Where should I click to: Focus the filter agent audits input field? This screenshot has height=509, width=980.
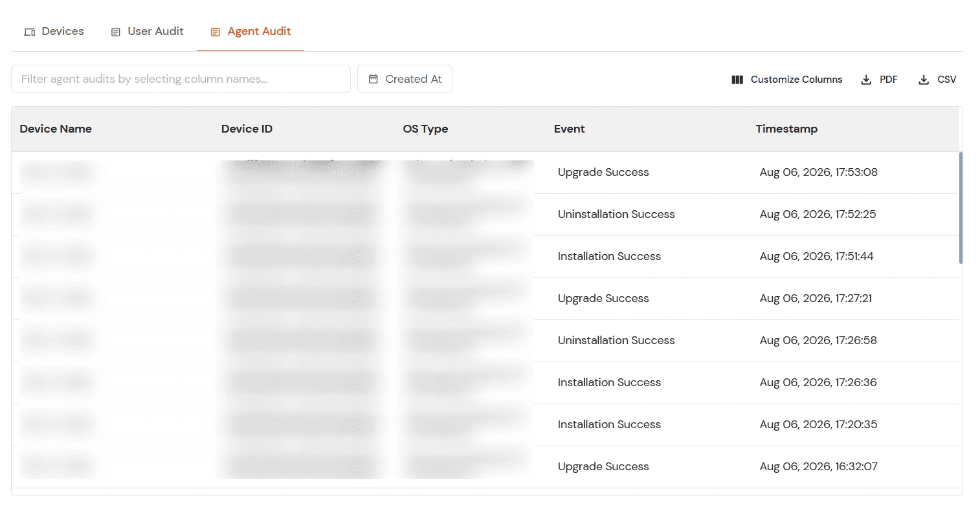pos(181,79)
